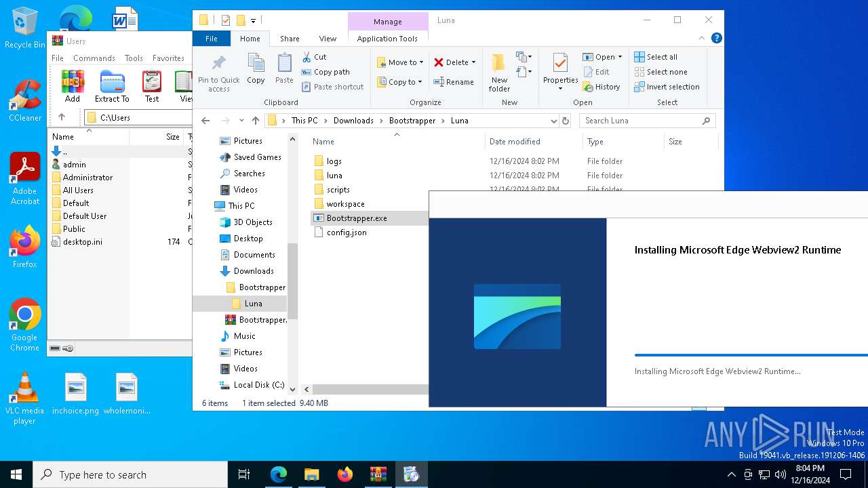Click the Windows Start button
Viewport: 868px width, 488px height.
pos(16,474)
